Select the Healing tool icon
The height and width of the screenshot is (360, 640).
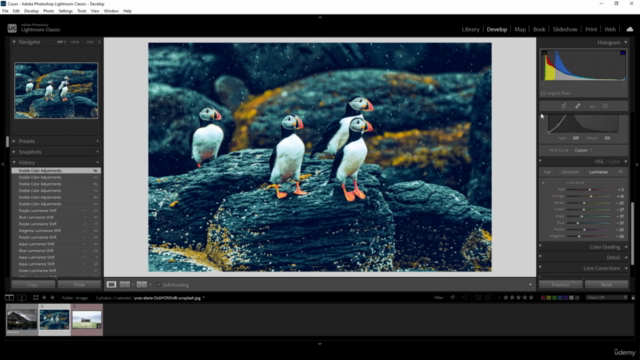point(578,106)
